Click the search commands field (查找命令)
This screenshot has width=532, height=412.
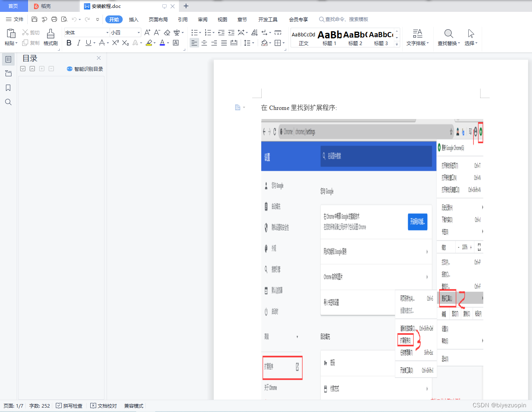click(x=344, y=19)
